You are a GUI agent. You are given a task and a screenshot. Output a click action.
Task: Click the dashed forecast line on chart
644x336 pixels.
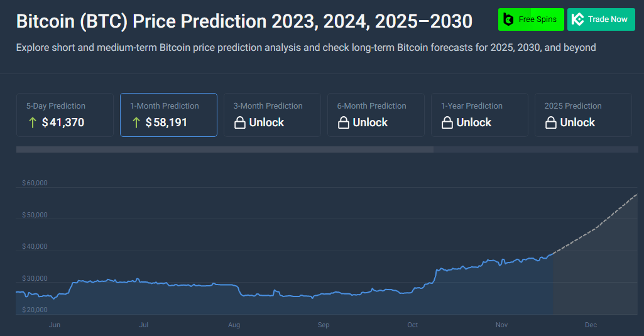point(595,228)
